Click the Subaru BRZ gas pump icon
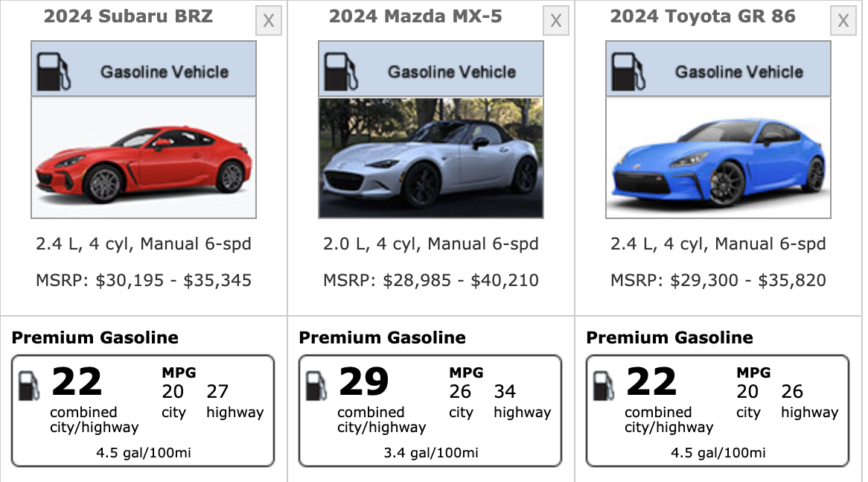Image resolution: width=868 pixels, height=482 pixels. [54, 70]
